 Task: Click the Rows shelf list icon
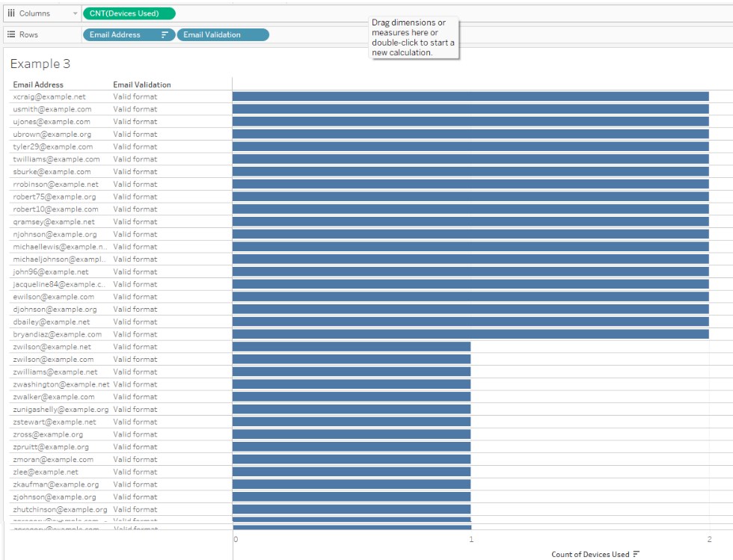[11, 34]
